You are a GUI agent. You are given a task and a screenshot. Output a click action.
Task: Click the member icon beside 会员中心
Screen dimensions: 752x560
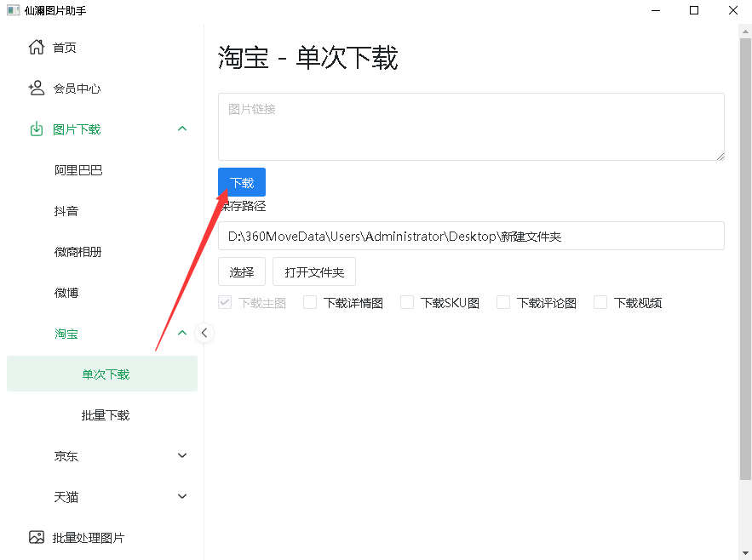[x=37, y=89]
